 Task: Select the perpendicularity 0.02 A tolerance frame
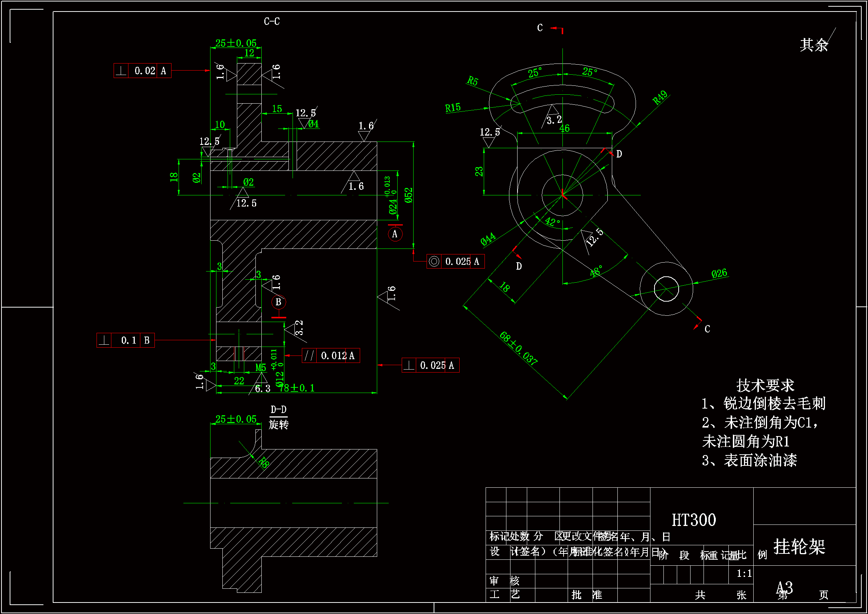click(143, 71)
